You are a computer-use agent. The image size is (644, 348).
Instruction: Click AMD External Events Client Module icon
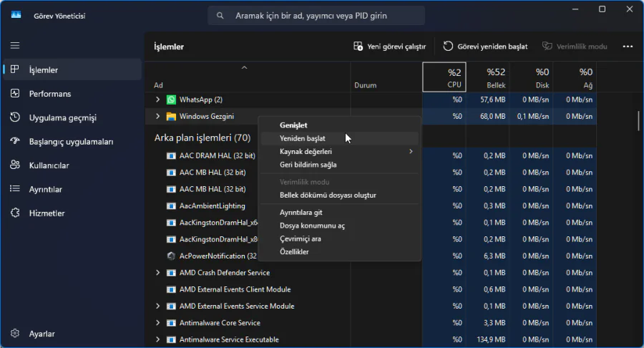[x=171, y=290]
